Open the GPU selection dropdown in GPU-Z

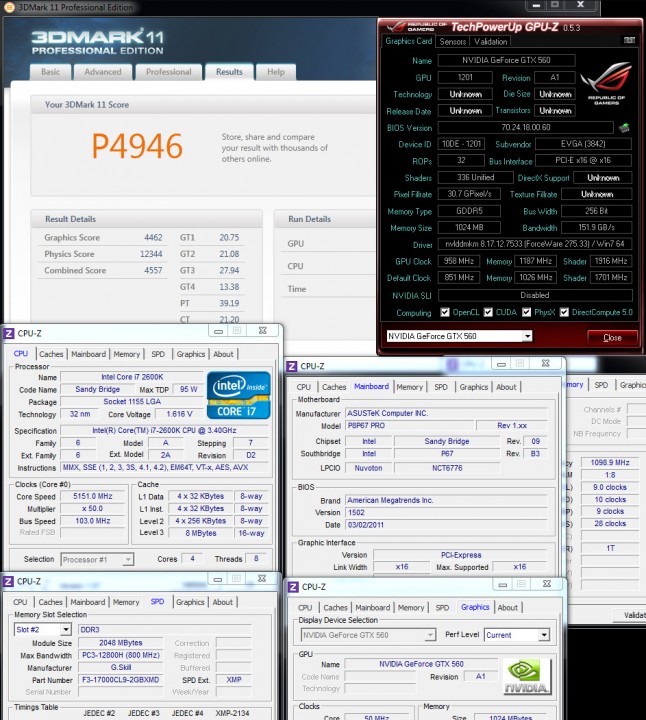[x=527, y=336]
